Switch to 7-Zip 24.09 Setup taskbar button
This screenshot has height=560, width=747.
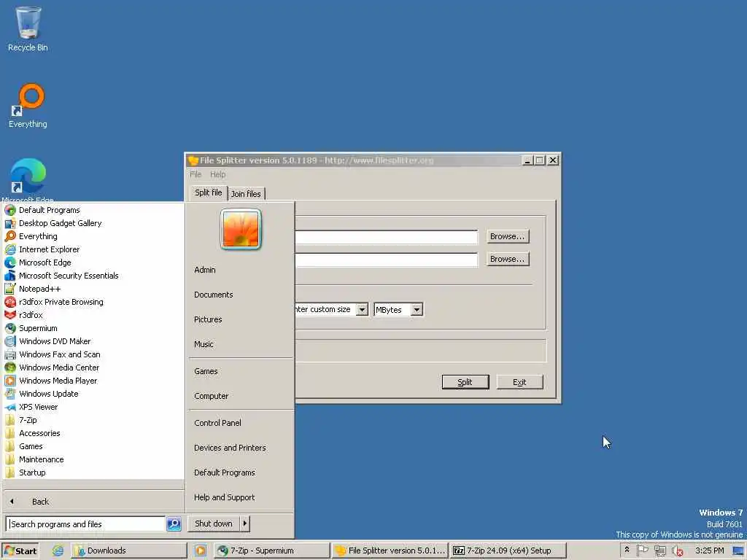pyautogui.click(x=508, y=551)
